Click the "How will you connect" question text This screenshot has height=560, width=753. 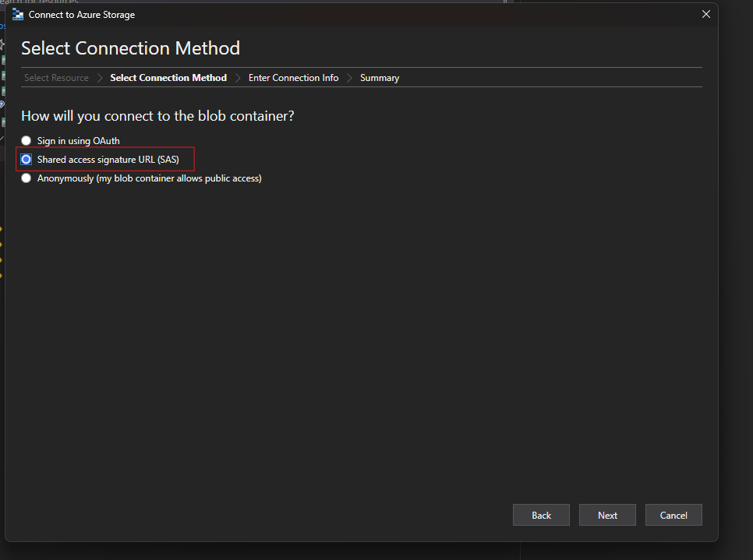(x=157, y=116)
